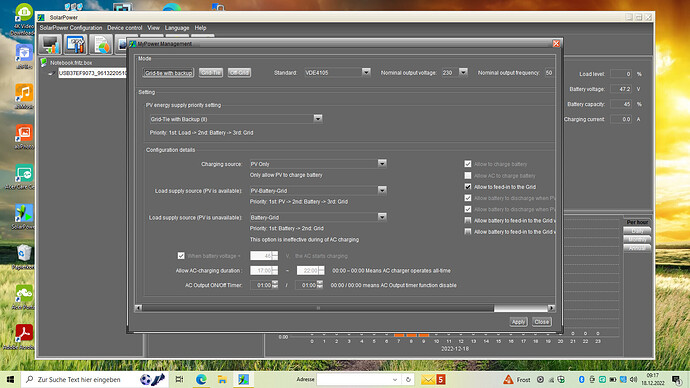
Task: Open the Acer Care Center desktop shortcut
Action: [x=24, y=176]
